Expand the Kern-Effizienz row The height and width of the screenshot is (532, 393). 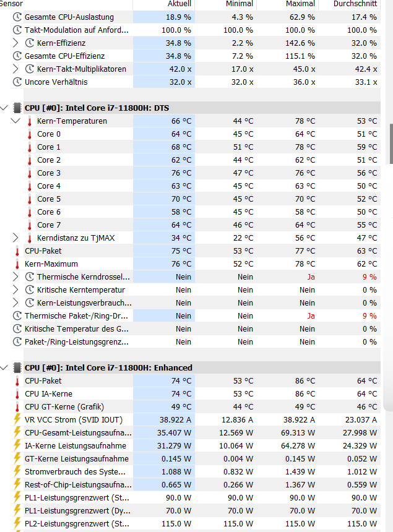pyautogui.click(x=15, y=43)
